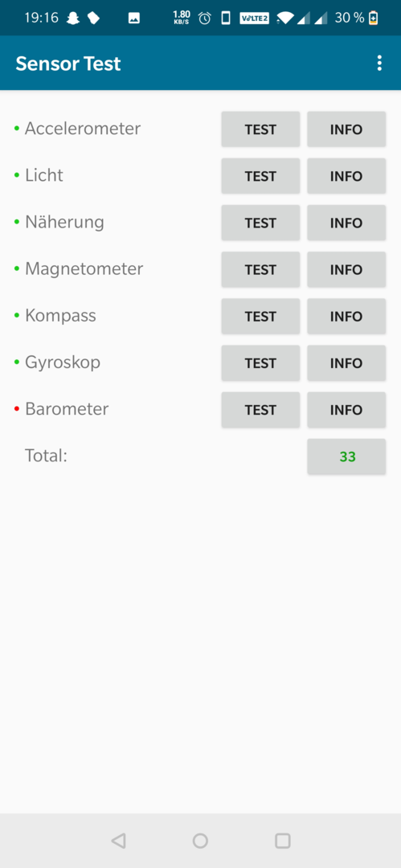Image resolution: width=401 pixels, height=868 pixels.
Task: Tap the Sensor Test title
Action: (x=68, y=63)
